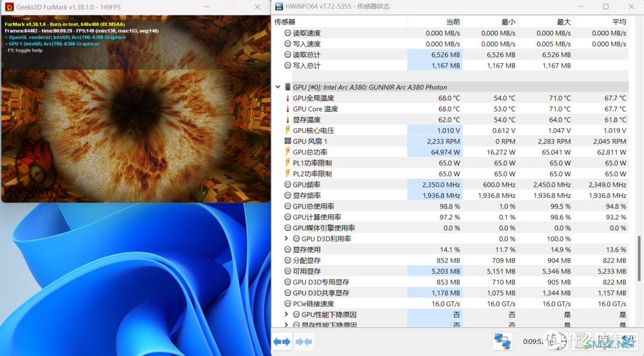644x356 pixels.
Task: Select the lightning icon for GPU总功率
Action: 287,152
